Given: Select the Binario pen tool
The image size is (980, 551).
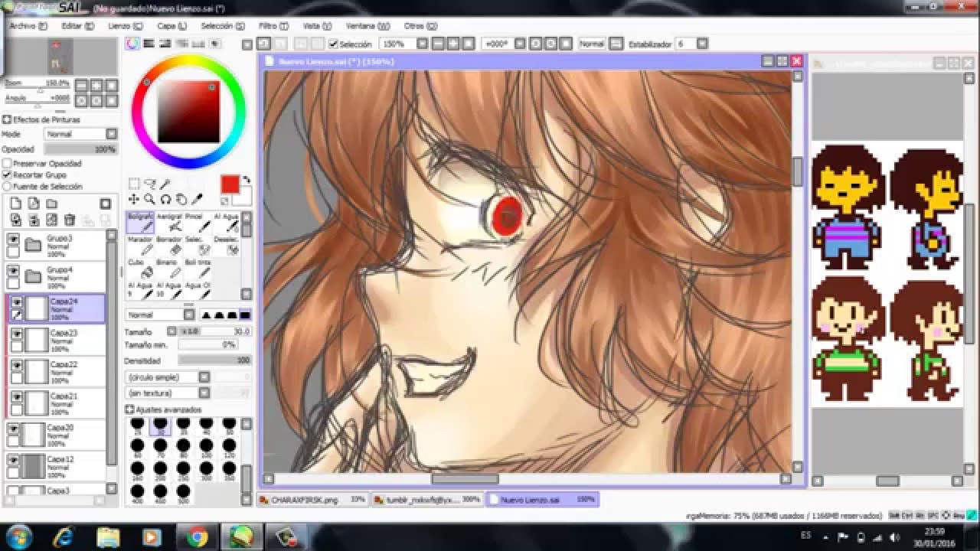Looking at the screenshot, I should 169,268.
